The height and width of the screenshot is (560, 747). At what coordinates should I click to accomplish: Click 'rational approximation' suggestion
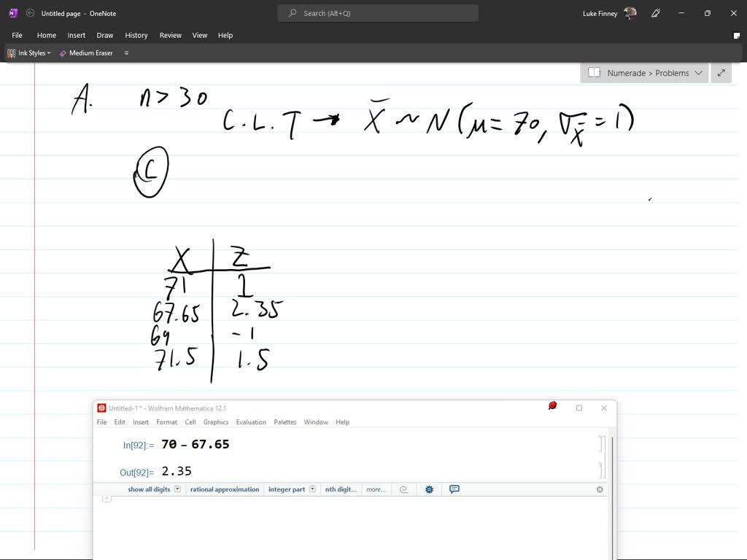tap(225, 489)
